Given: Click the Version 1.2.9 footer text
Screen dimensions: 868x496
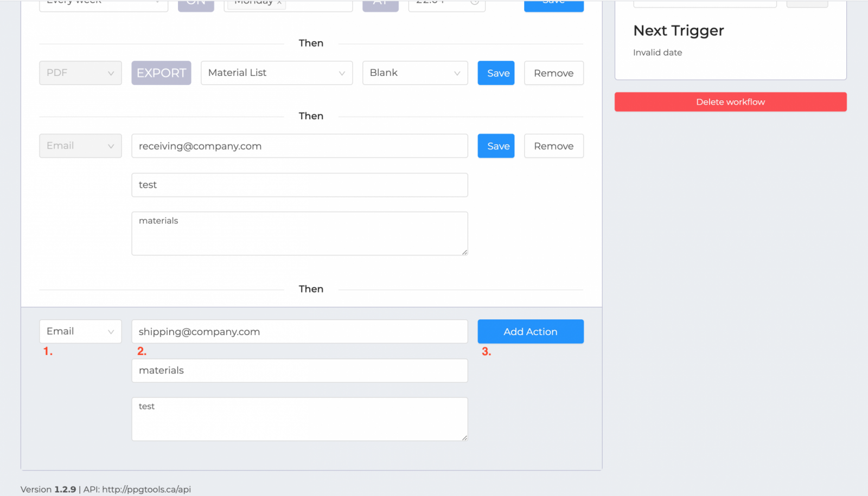Looking at the screenshot, I should tap(48, 489).
